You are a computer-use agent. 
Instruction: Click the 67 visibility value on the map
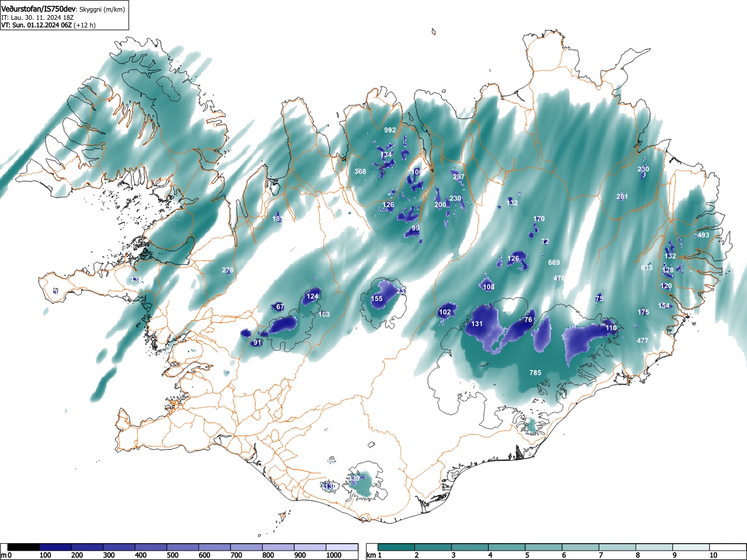point(280,307)
